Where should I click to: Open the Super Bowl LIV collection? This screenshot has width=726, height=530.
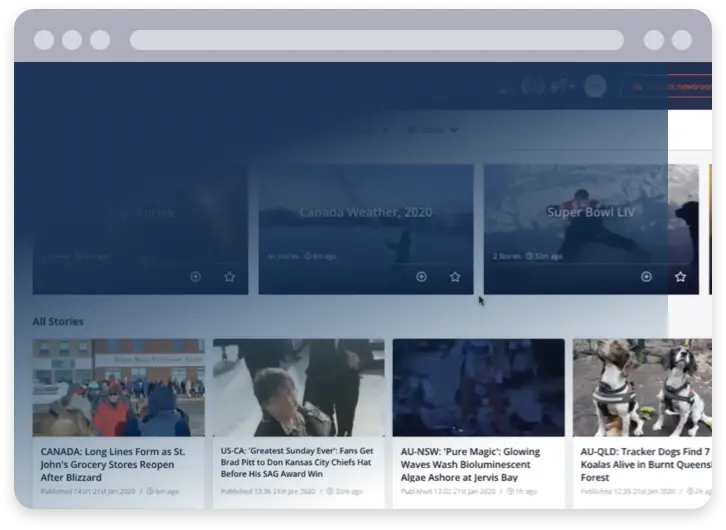click(591, 212)
